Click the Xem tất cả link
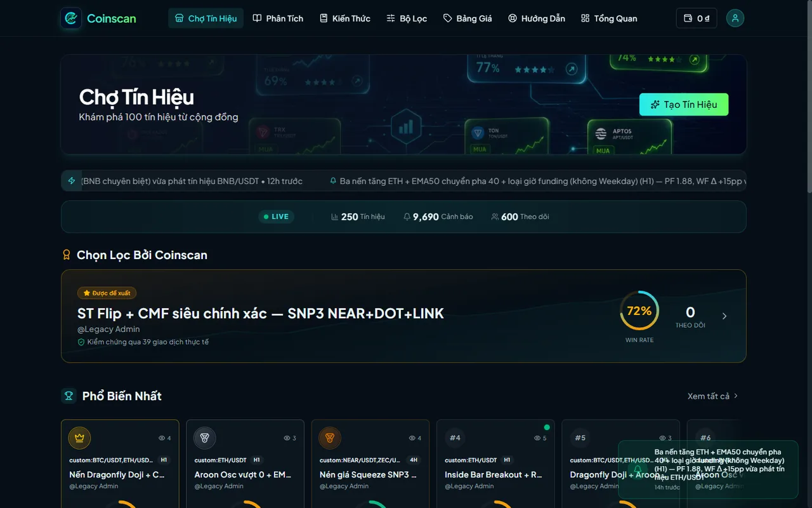The height and width of the screenshot is (508, 812). click(x=713, y=396)
